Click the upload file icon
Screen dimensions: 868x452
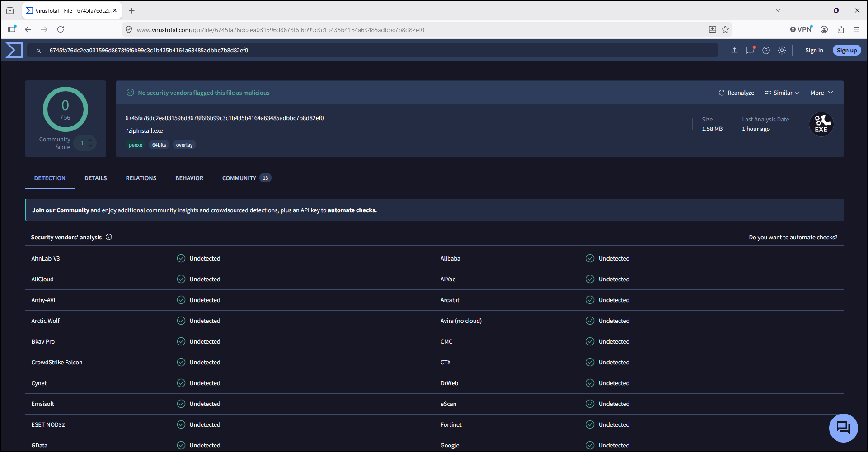(x=734, y=50)
